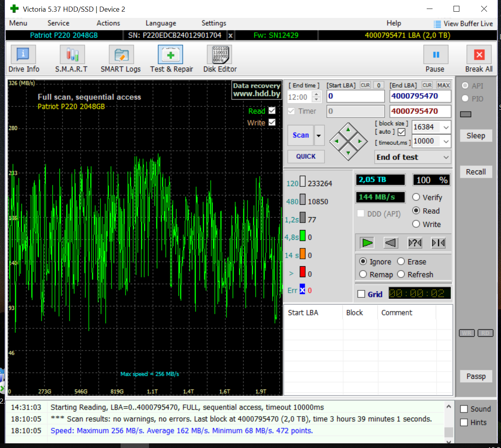Pause the running scan

(436, 55)
